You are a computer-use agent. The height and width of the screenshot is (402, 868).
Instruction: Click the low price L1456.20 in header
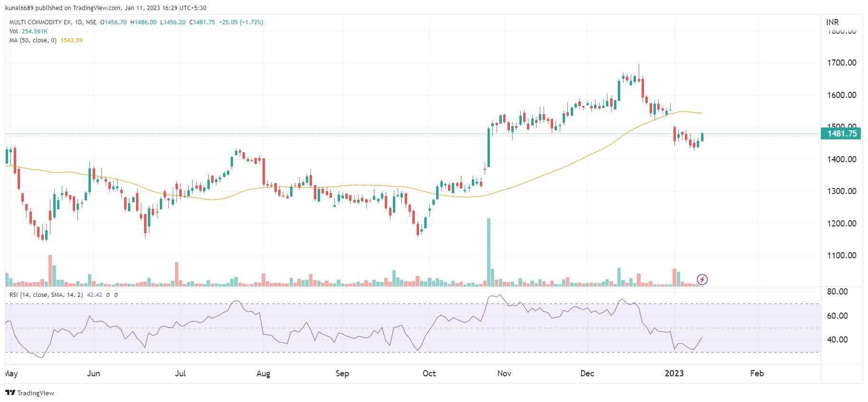click(x=173, y=22)
